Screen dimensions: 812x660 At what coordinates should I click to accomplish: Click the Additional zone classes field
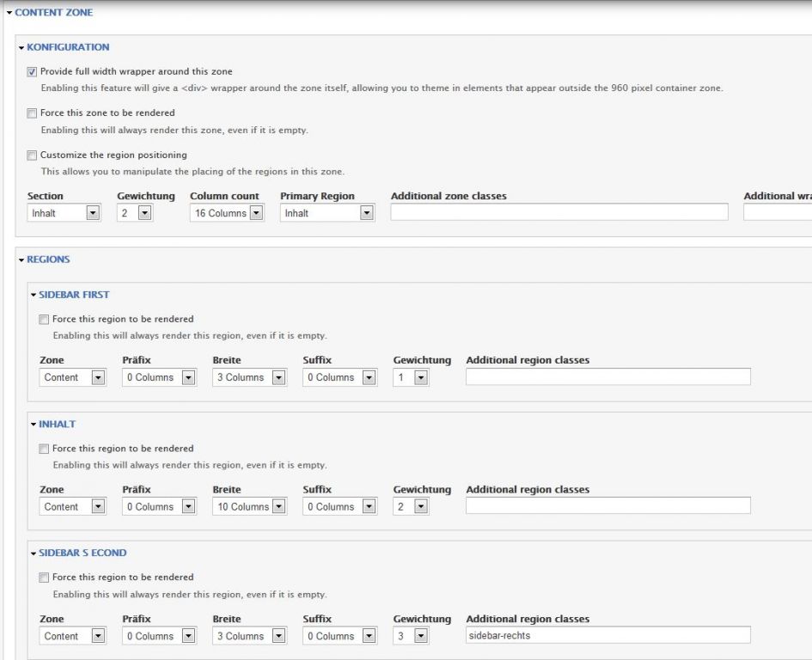559,212
